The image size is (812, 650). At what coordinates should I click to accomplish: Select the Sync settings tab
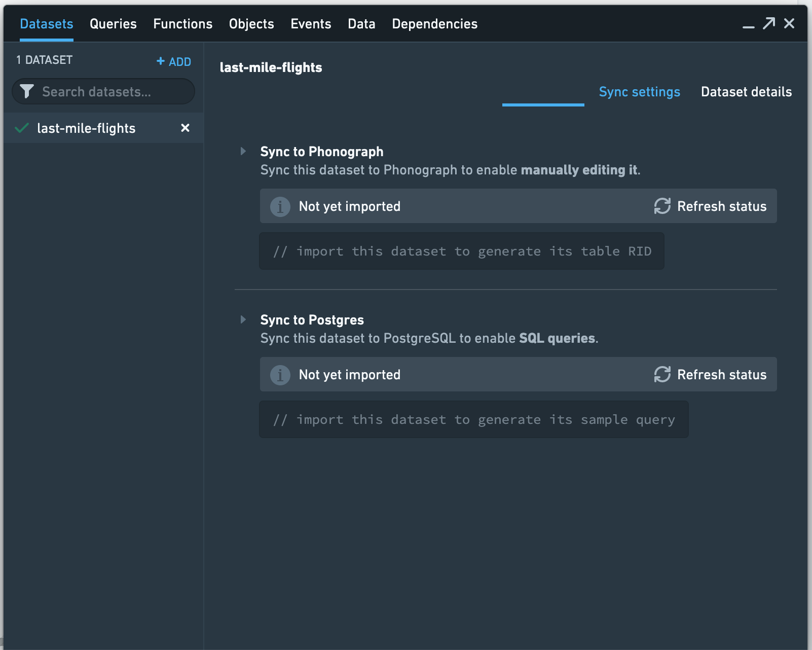[639, 92]
